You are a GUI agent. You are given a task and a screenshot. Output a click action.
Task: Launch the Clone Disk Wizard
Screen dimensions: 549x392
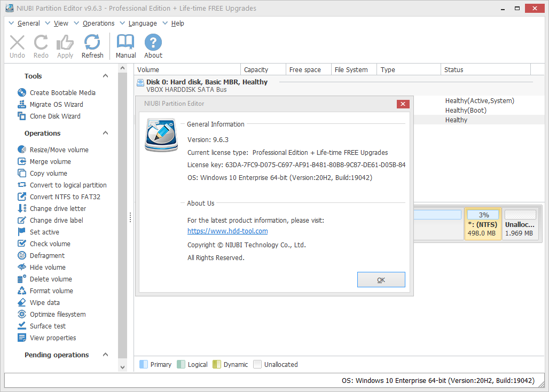(x=49, y=116)
